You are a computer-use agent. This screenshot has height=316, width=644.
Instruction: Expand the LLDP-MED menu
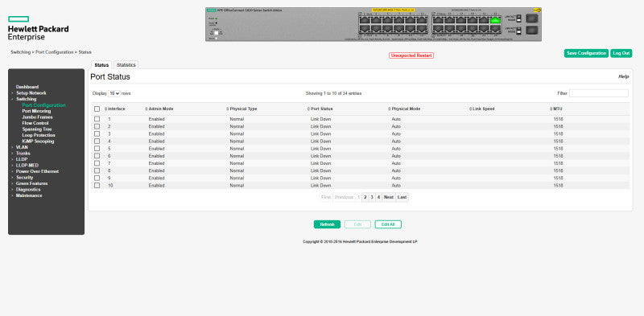click(27, 166)
